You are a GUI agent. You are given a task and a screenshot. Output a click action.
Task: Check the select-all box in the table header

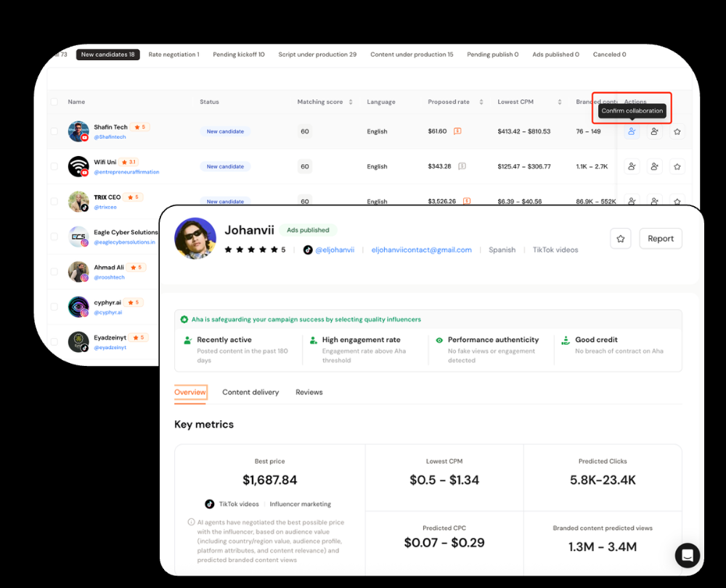tap(54, 102)
